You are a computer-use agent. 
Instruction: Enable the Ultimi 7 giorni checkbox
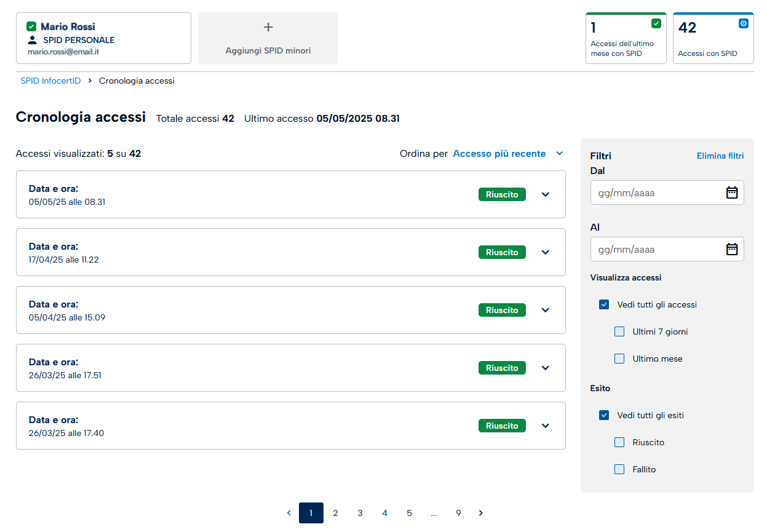tap(619, 332)
